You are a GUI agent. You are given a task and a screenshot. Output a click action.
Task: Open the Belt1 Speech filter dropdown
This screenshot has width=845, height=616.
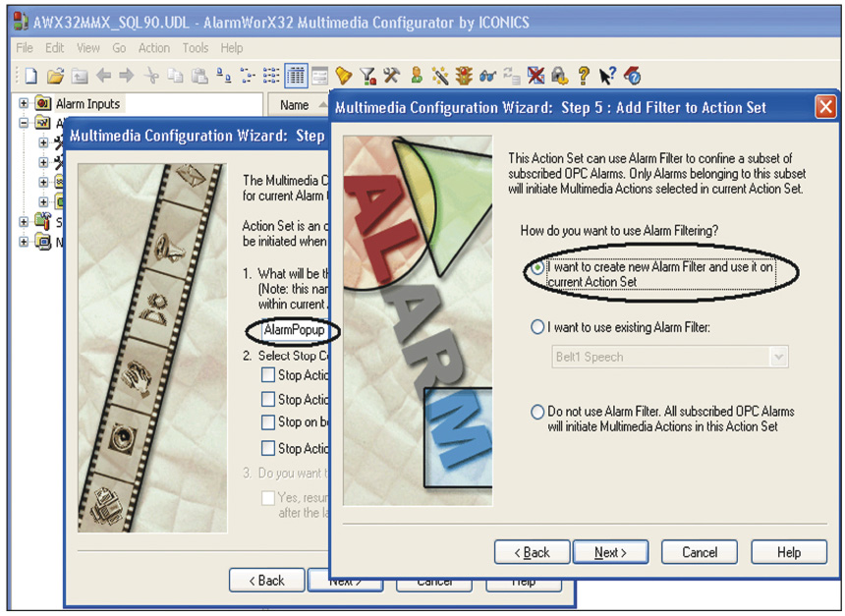(x=779, y=357)
